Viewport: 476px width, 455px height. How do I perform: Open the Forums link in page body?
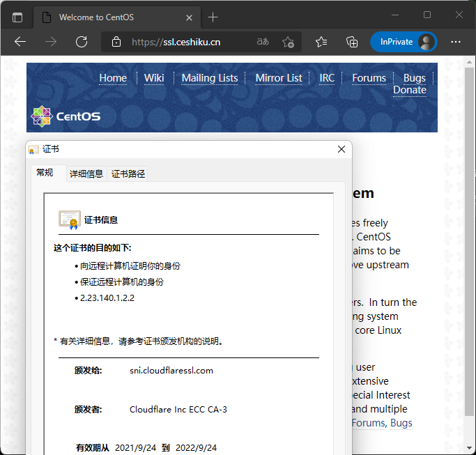coord(369,423)
